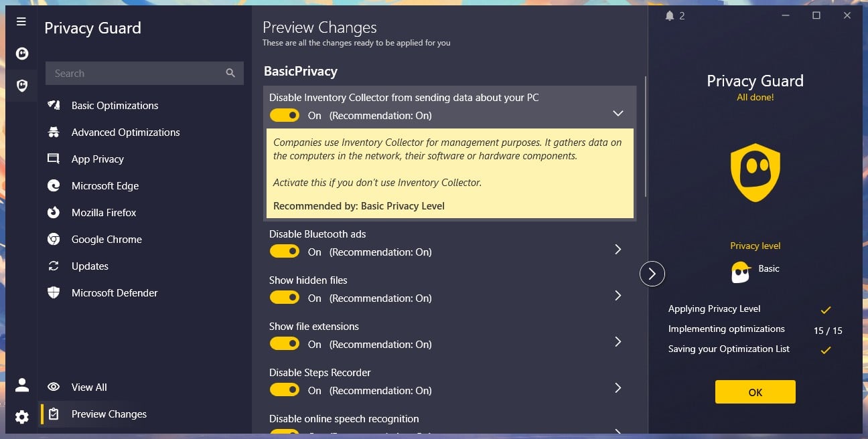
Task: Open Basic Optimizations category
Action: coord(115,105)
